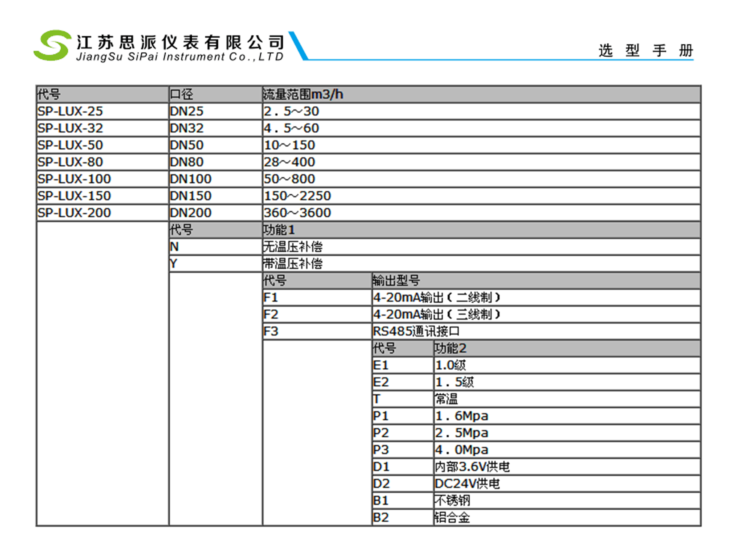Image resolution: width=740 pixels, height=560 pixels.
Task: Click the DN32 diameter cell
Action: tap(215, 128)
